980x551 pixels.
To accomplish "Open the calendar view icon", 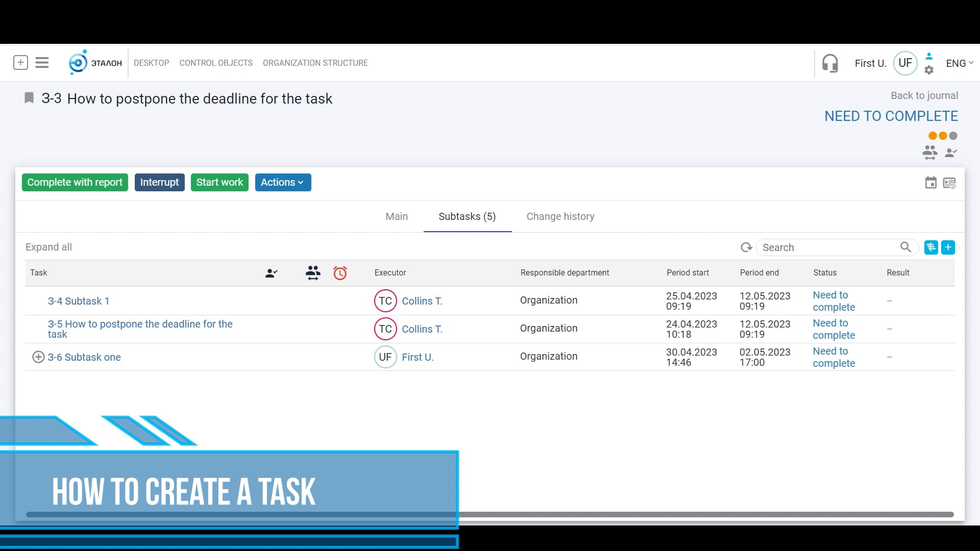I will coord(930,182).
